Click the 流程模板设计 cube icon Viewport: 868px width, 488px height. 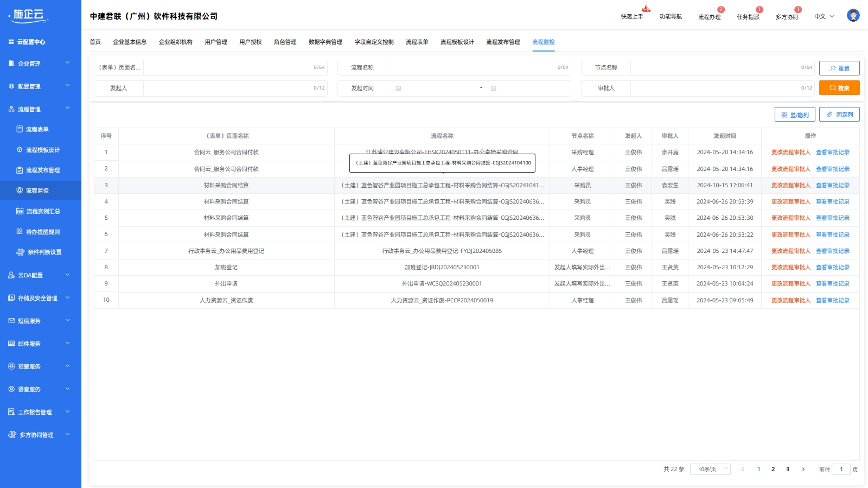[x=20, y=150]
